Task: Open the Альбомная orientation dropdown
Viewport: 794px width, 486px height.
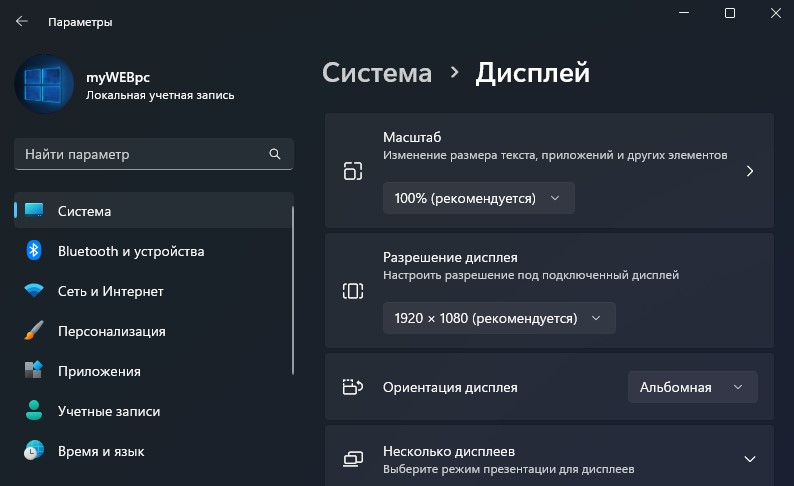Action: click(693, 387)
